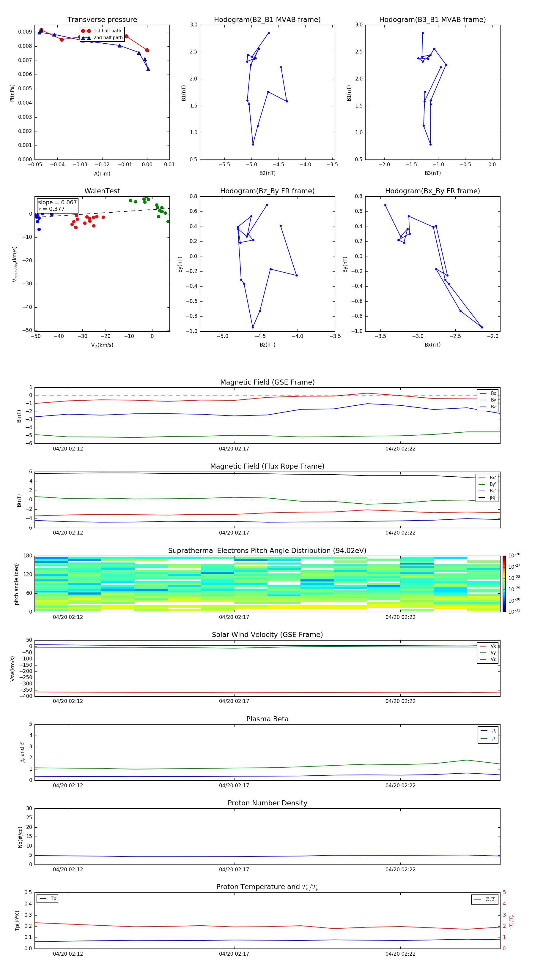Click the red "Bx" legend entry in GSE field plot
The height and width of the screenshot is (980, 535).
pos(488,393)
